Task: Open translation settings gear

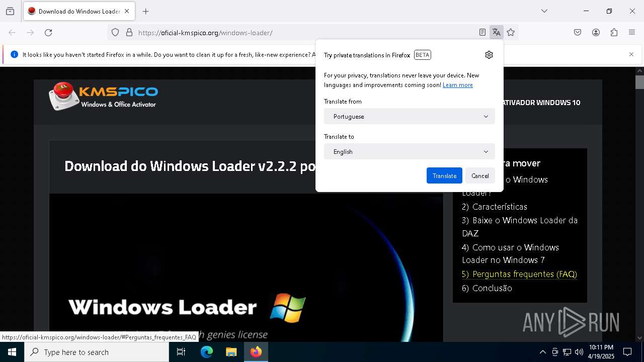Action: [x=489, y=55]
